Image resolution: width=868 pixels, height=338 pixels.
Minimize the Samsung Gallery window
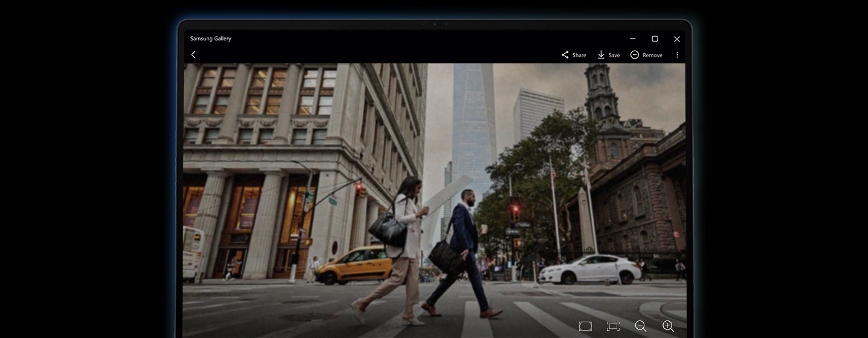[633, 39]
